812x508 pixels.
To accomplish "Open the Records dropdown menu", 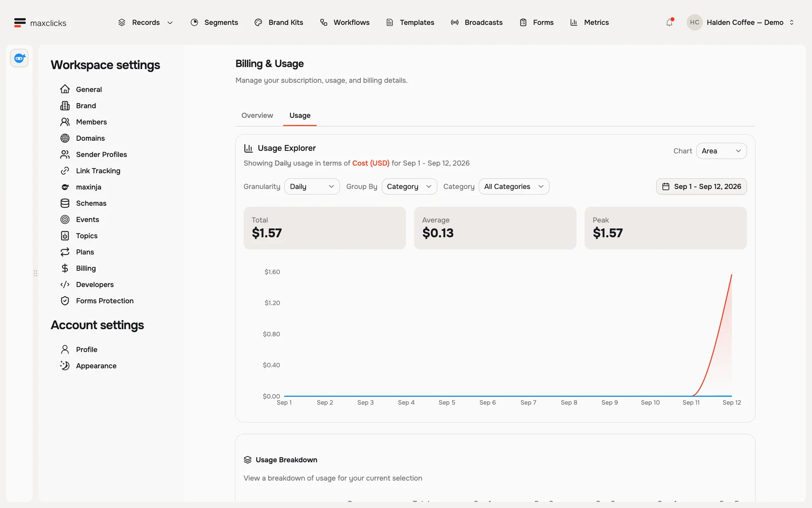I will pos(146,22).
